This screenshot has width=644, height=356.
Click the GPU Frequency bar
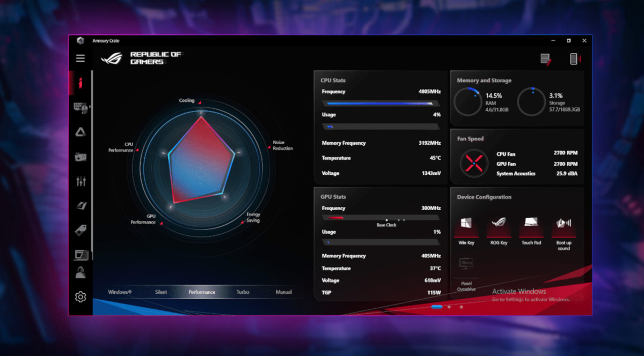(381, 218)
